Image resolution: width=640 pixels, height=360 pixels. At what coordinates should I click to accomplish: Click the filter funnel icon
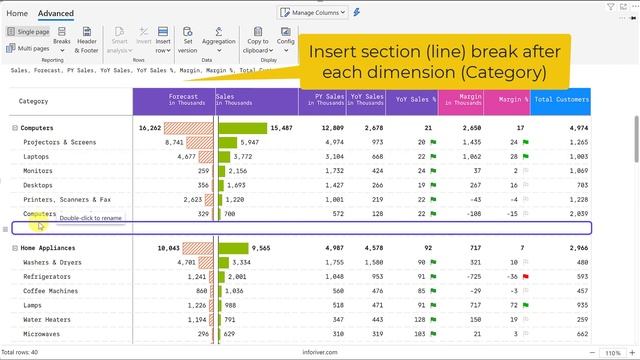click(611, 7)
